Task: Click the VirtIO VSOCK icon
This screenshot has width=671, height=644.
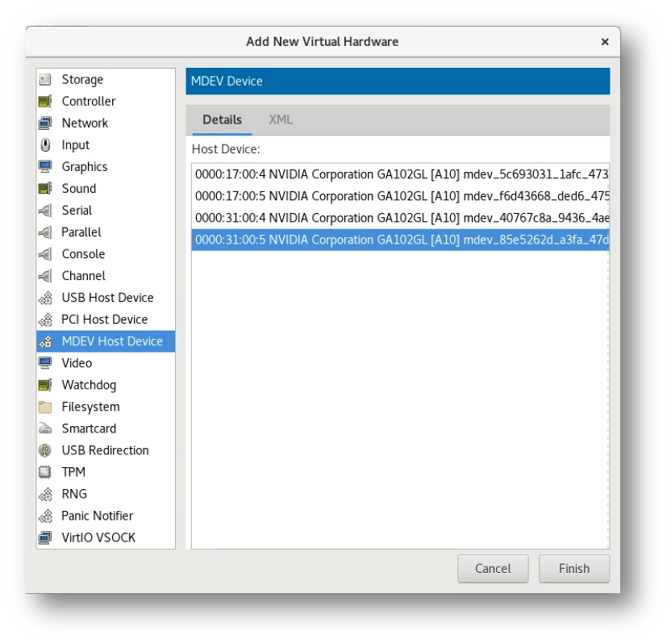Action: 45,537
